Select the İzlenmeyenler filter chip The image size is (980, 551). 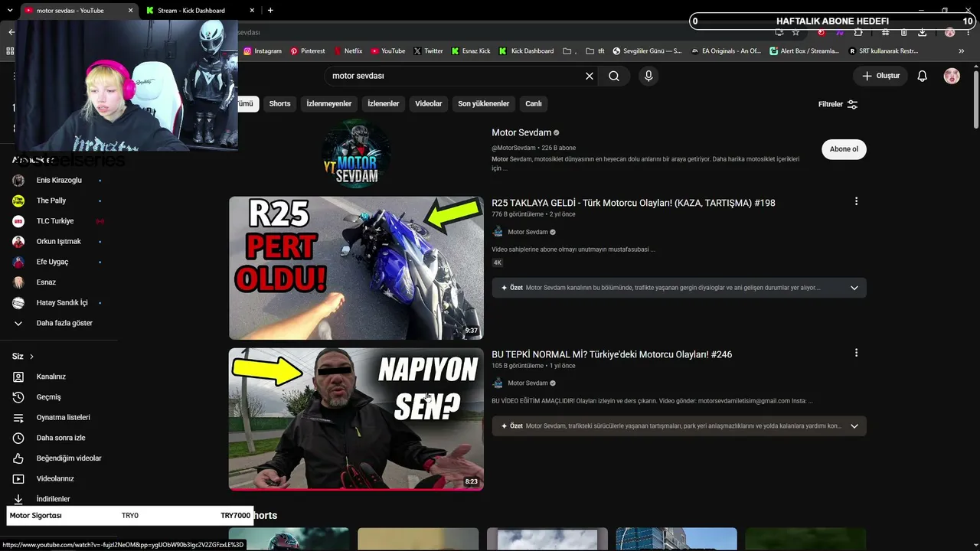click(x=329, y=104)
